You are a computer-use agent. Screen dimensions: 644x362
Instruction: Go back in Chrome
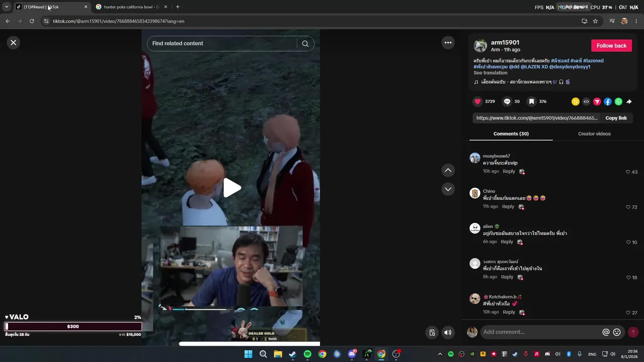pyautogui.click(x=8, y=21)
